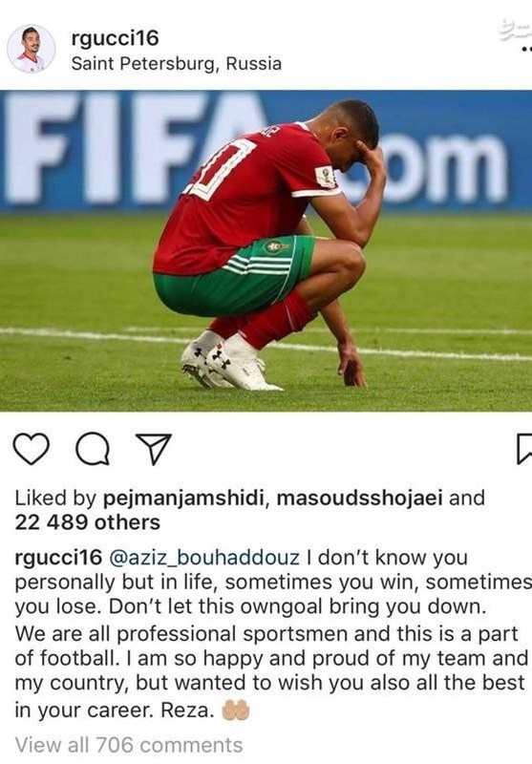Save post with bookmark icon

click(524, 448)
